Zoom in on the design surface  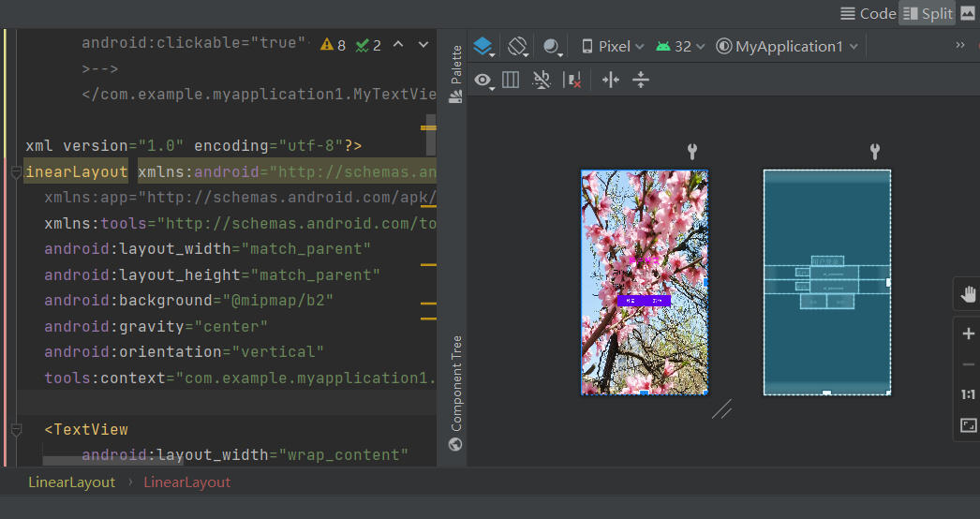point(968,334)
